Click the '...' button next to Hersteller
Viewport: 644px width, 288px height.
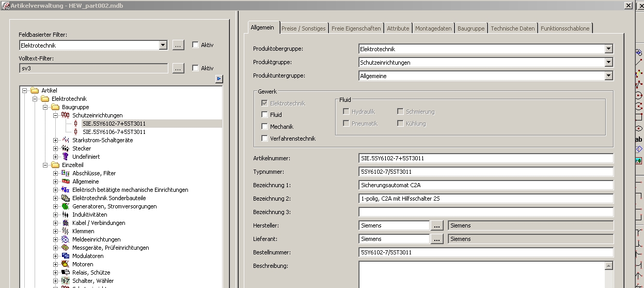tap(437, 225)
